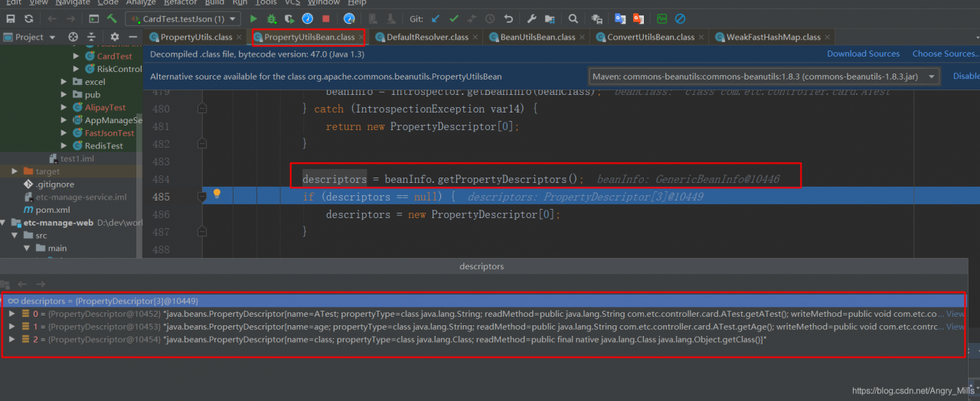The image size is (980, 401).
Task: Collapse the src folder under etc-manage-web
Action: pos(15,236)
